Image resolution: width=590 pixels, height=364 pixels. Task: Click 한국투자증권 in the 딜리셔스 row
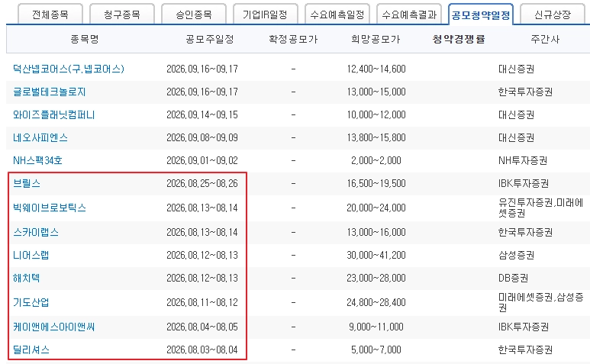525,350
